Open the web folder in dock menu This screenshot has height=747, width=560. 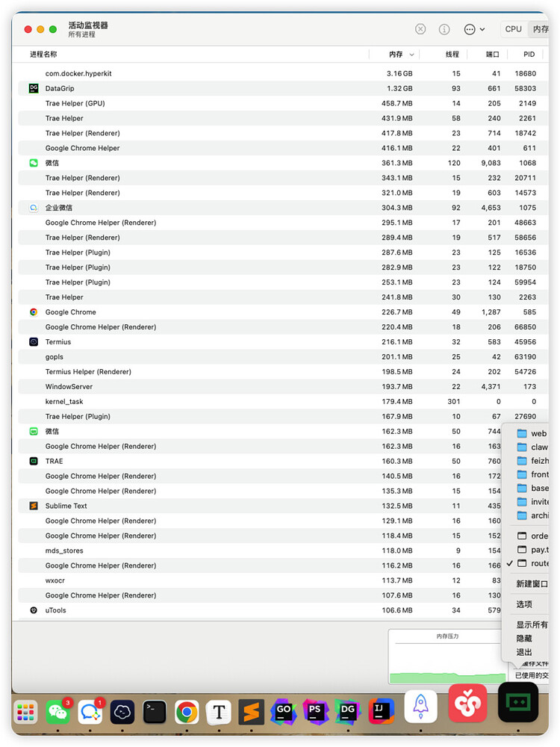click(532, 433)
